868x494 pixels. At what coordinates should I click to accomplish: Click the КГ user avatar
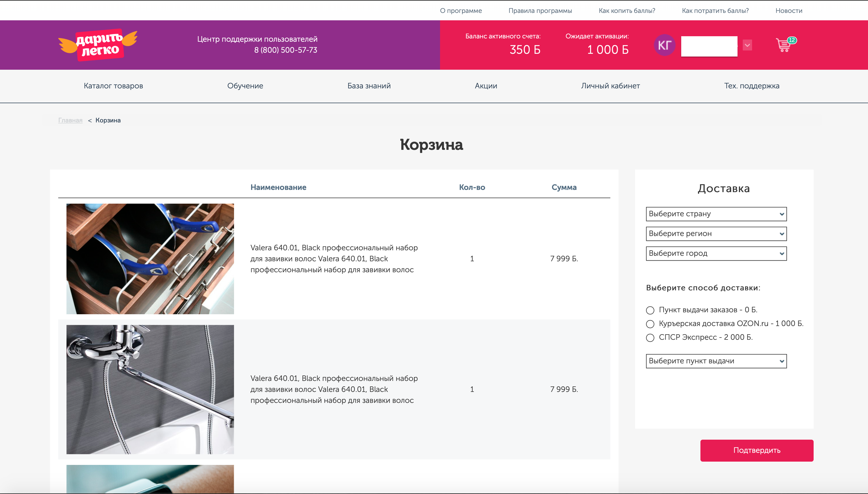(x=664, y=45)
